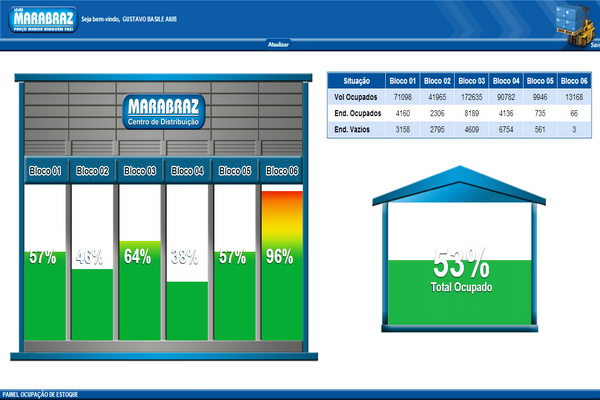Click the value 6754 in table

(506, 129)
